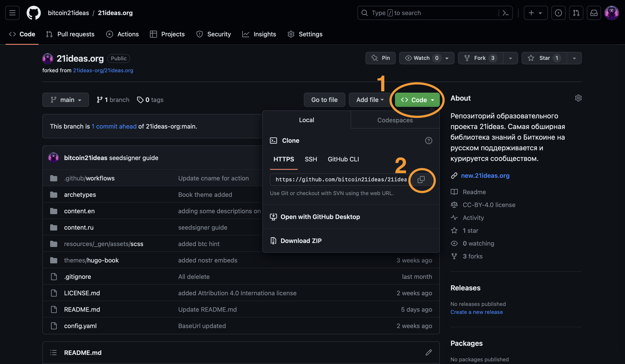The width and height of the screenshot is (625, 364).
Task: Select the SSH clone tab
Action: click(311, 159)
